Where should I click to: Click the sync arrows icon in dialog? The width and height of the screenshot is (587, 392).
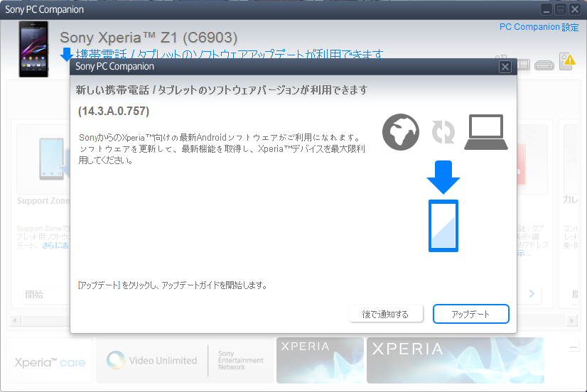[x=443, y=132]
